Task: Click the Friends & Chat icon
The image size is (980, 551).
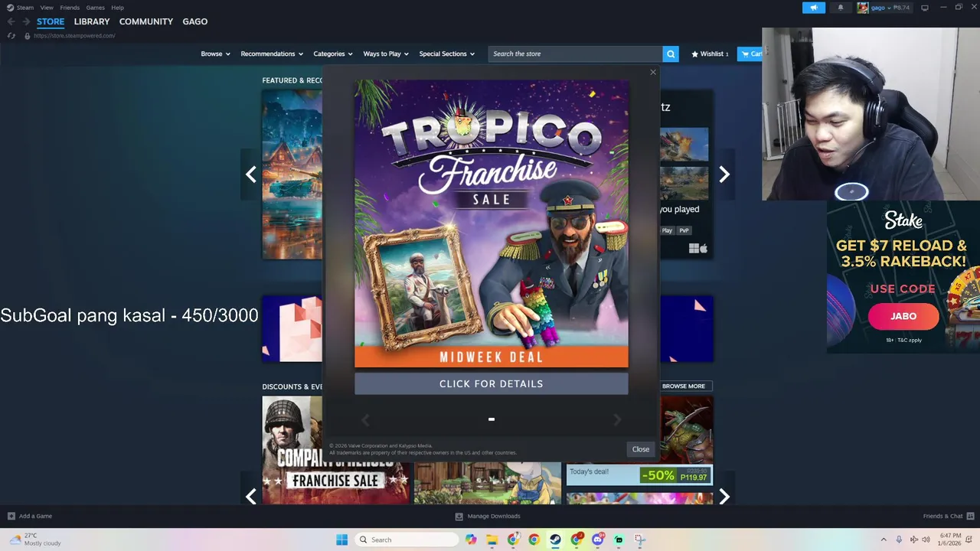Action: click(x=971, y=516)
